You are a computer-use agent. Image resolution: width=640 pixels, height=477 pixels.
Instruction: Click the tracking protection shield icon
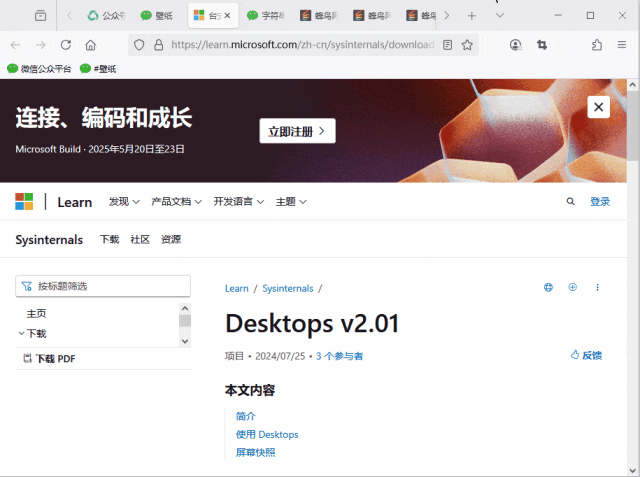[139, 45]
